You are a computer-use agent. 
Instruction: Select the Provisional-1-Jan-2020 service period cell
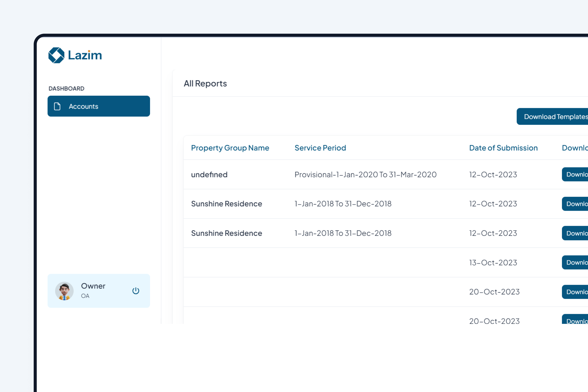click(x=366, y=175)
